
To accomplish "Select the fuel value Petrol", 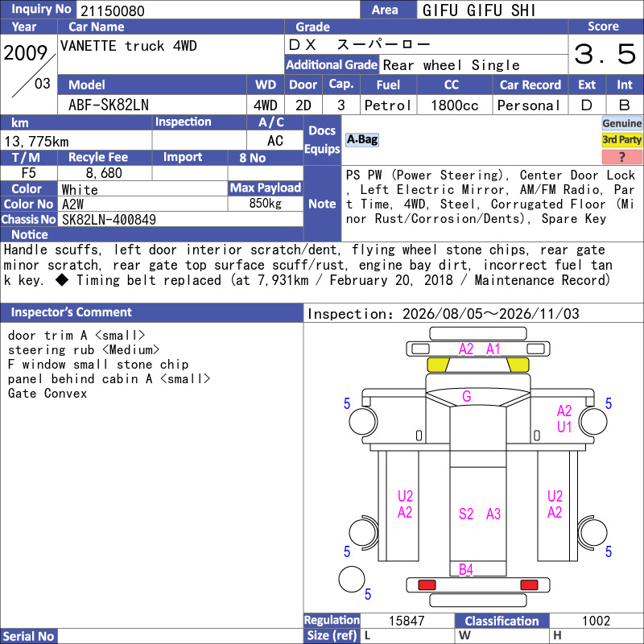I will coord(388,105).
